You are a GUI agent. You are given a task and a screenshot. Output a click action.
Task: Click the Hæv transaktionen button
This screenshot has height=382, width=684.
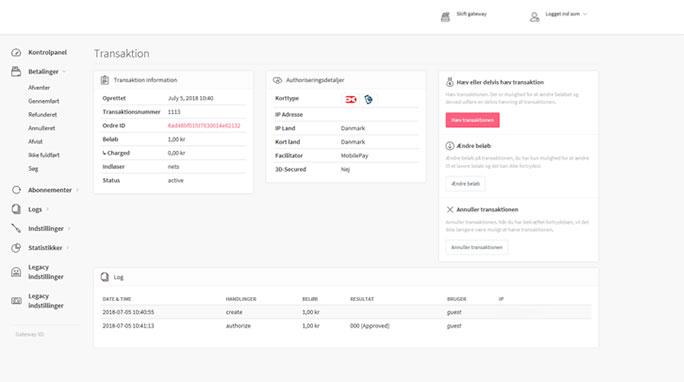(472, 120)
